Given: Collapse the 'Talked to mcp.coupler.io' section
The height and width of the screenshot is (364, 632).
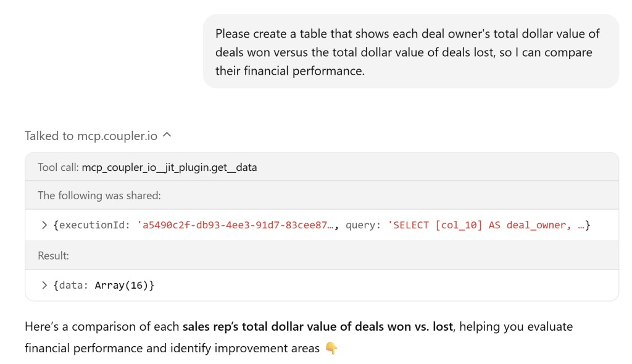Looking at the screenshot, I should [x=167, y=135].
